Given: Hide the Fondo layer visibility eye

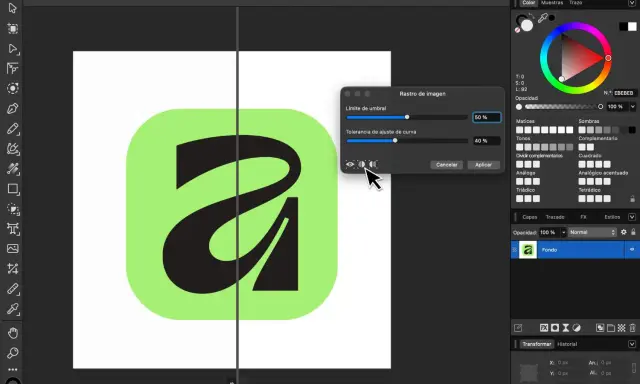Looking at the screenshot, I should (x=632, y=249).
